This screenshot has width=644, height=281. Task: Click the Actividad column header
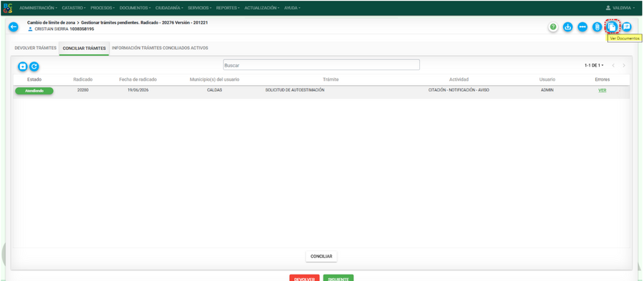pos(459,79)
